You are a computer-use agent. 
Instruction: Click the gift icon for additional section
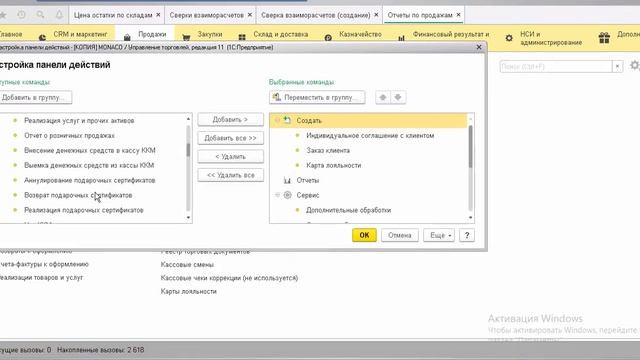tap(604, 38)
